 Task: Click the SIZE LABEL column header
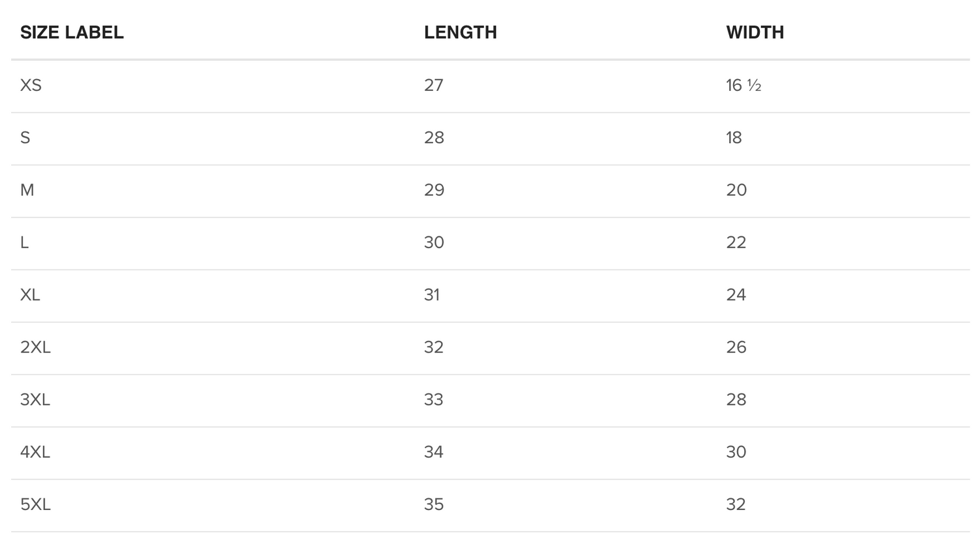[72, 33]
